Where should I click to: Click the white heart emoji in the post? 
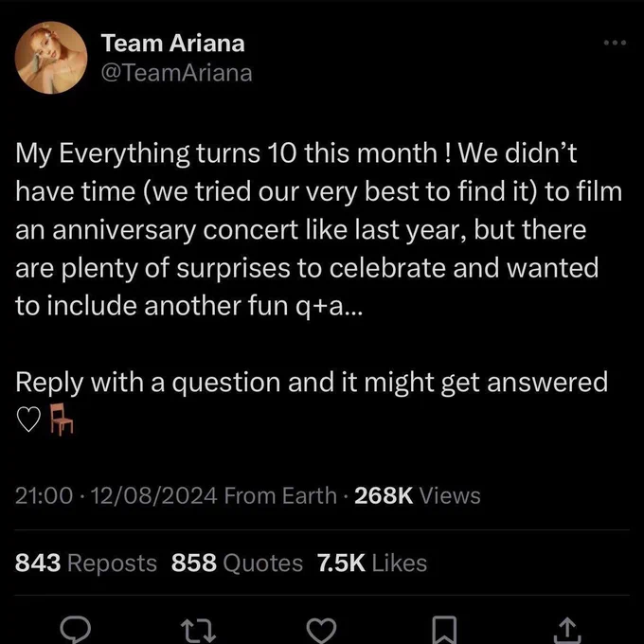tap(28, 420)
